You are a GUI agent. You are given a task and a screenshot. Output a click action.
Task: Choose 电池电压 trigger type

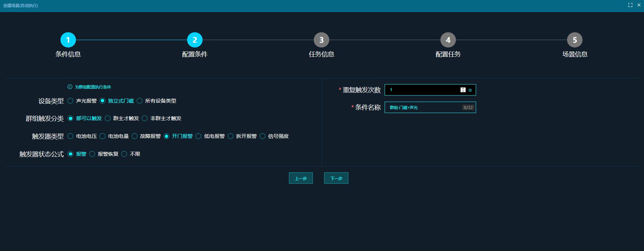pyautogui.click(x=71, y=136)
